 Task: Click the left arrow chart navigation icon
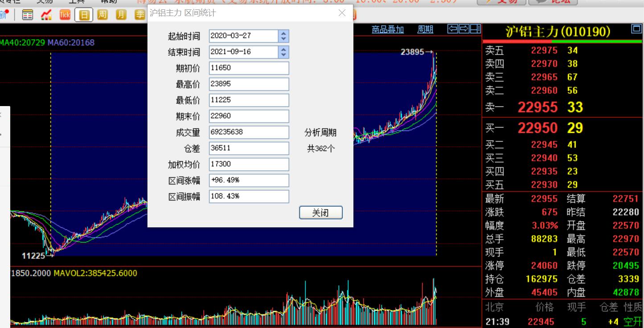tap(453, 29)
